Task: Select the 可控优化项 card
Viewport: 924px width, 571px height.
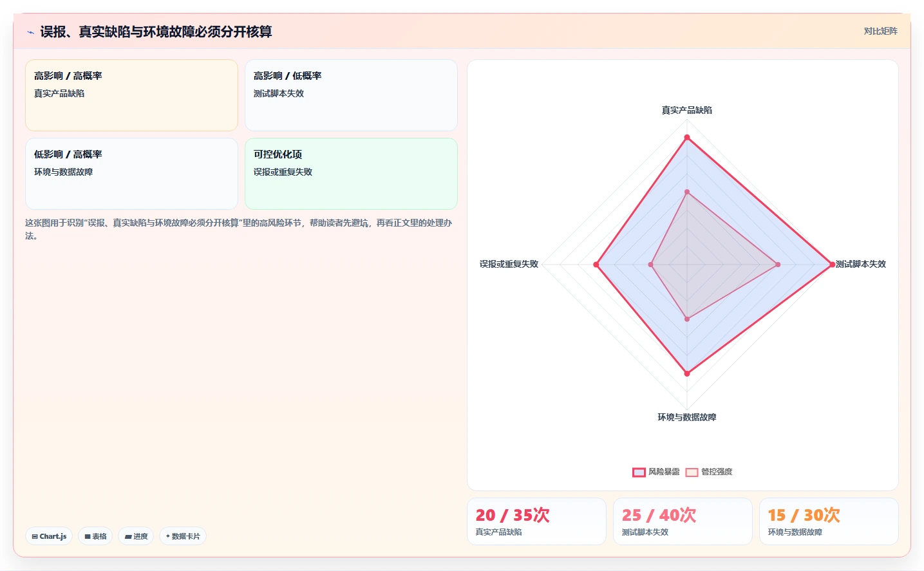Action: click(x=351, y=174)
